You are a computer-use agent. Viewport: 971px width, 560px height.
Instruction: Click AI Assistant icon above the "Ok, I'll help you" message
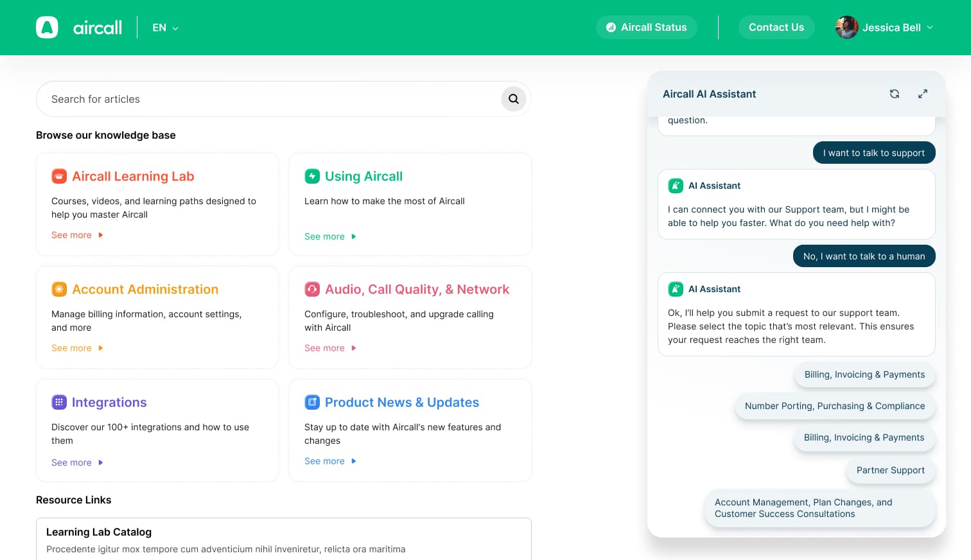tap(676, 289)
